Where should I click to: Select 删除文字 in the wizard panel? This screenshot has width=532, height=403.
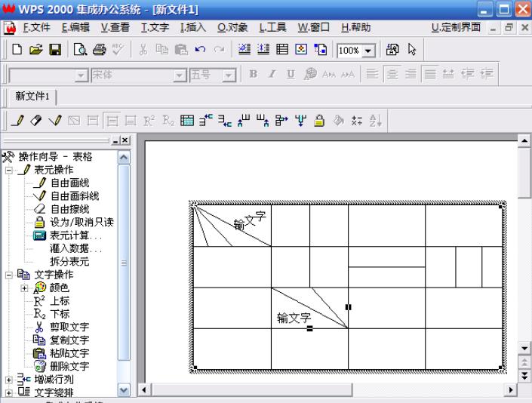[x=69, y=366]
